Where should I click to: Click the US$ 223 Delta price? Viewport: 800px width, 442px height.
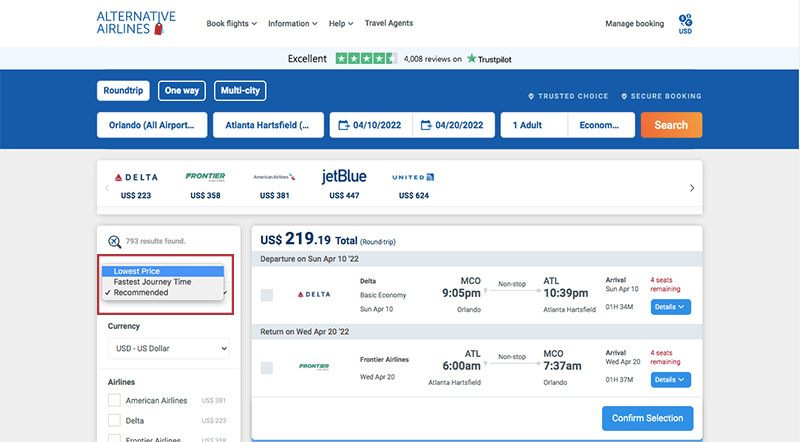pos(136,195)
